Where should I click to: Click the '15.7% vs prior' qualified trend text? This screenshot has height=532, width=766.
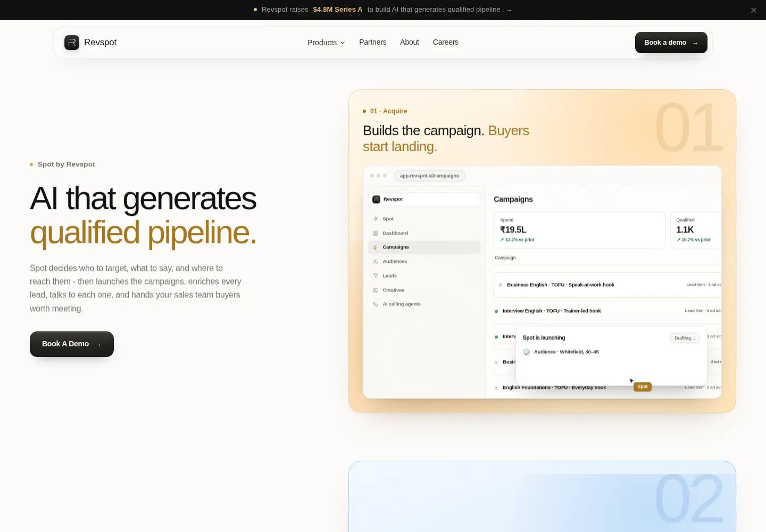tap(696, 240)
